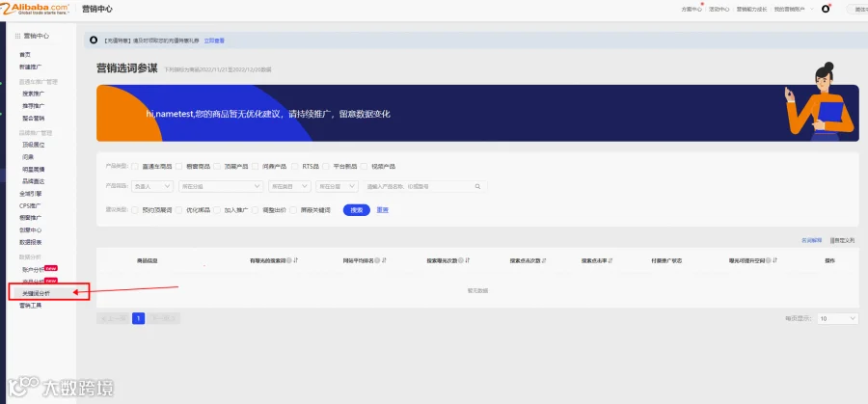This screenshot has height=404, width=868.
Task: Click grid icon next to 营销中心 sidebar title
Action: [18, 36]
